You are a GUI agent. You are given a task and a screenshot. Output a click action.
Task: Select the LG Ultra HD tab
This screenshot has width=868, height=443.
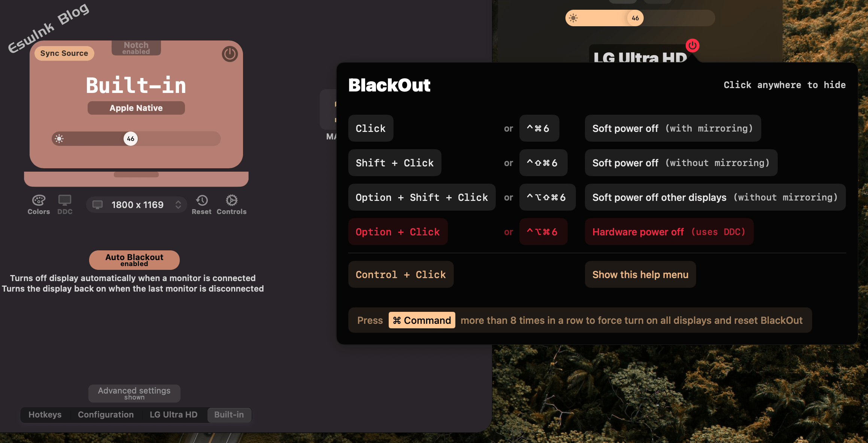pyautogui.click(x=173, y=415)
